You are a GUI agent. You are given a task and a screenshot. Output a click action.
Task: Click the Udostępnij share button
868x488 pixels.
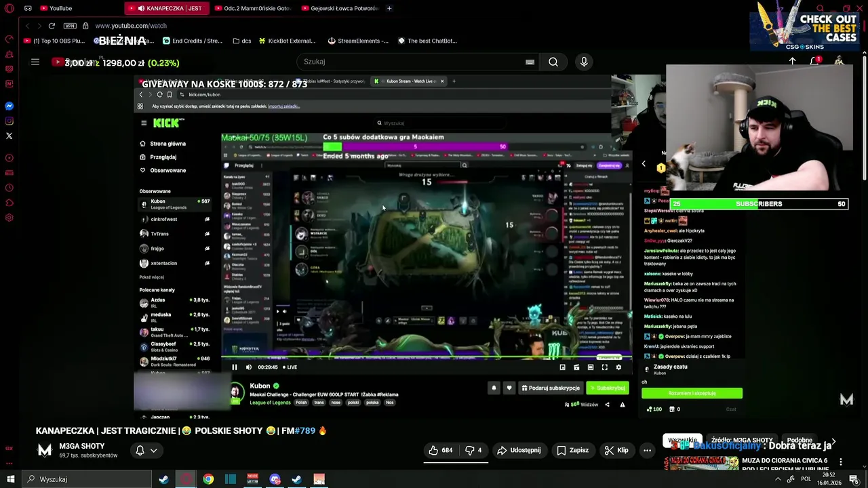tap(519, 450)
